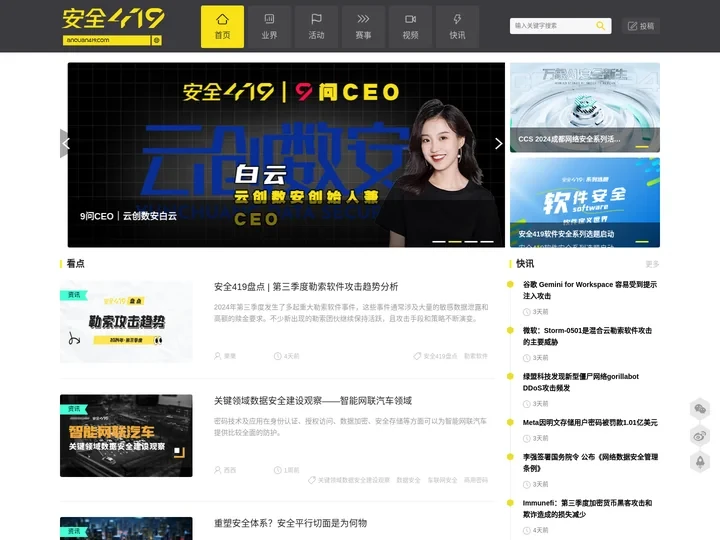Open the 首页 home navigation tab

pyautogui.click(x=222, y=27)
